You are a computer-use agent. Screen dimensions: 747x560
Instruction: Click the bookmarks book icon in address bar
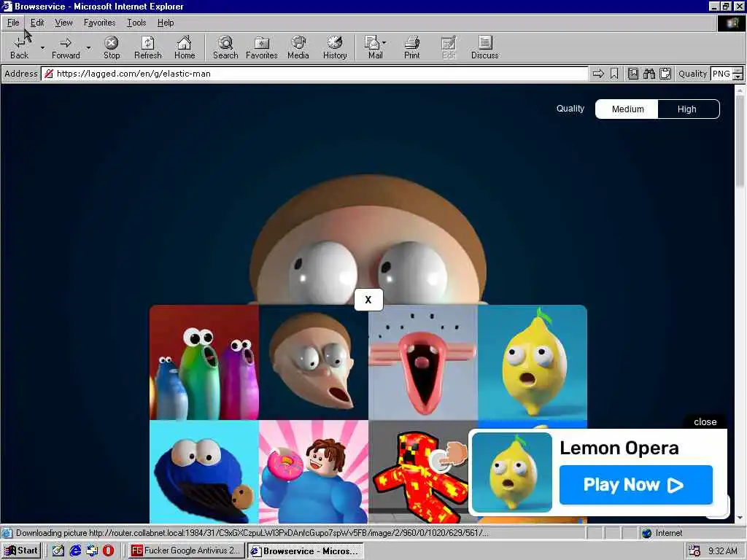632,74
